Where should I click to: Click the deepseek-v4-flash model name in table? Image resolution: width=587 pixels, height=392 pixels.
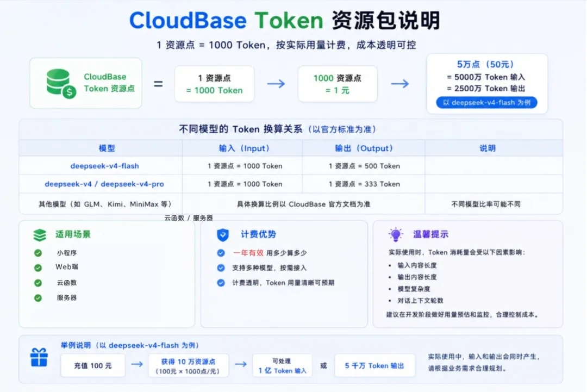click(104, 166)
